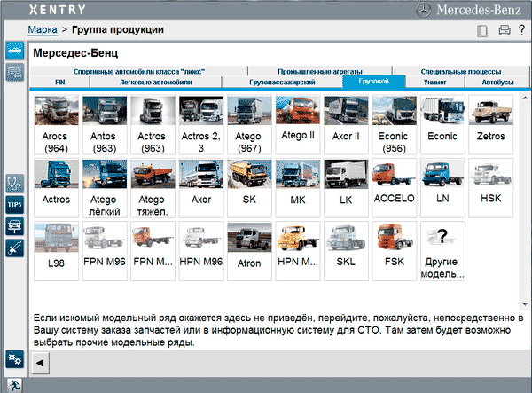Click the back arrow button
This screenshot has height=393, width=532.
(x=41, y=363)
